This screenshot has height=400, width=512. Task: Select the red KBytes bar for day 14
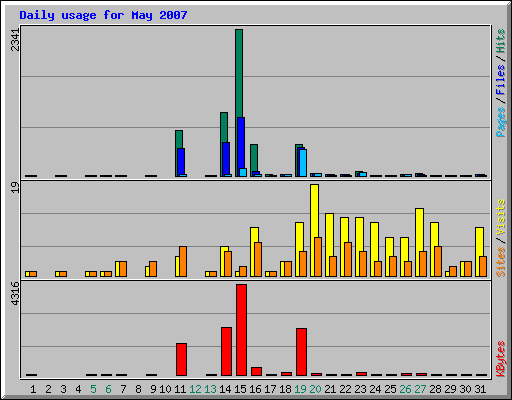click(x=226, y=351)
